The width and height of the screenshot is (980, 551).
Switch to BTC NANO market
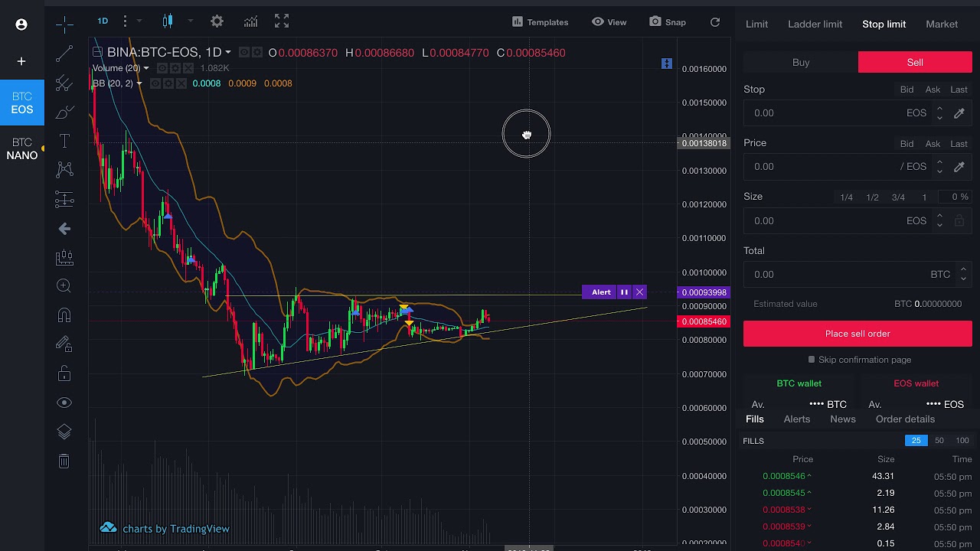point(21,148)
